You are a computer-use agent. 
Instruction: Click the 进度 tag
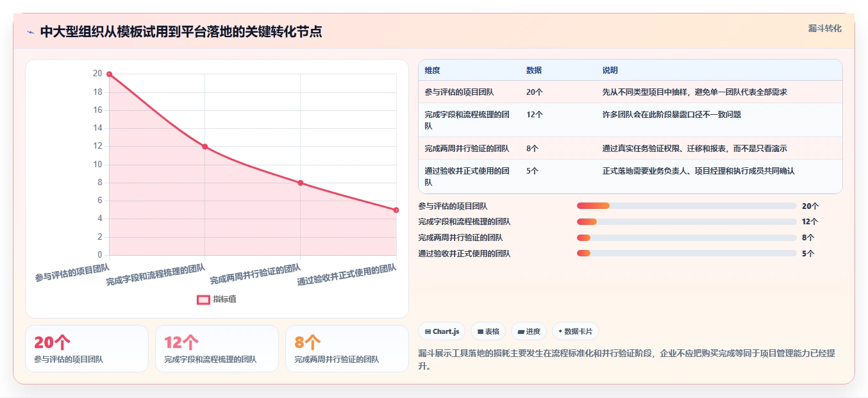click(x=529, y=331)
